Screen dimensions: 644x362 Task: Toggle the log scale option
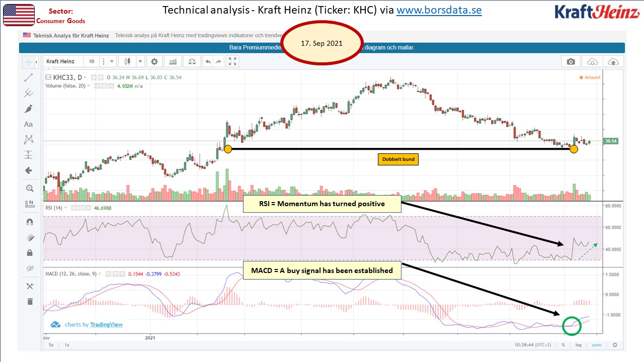pos(578,345)
